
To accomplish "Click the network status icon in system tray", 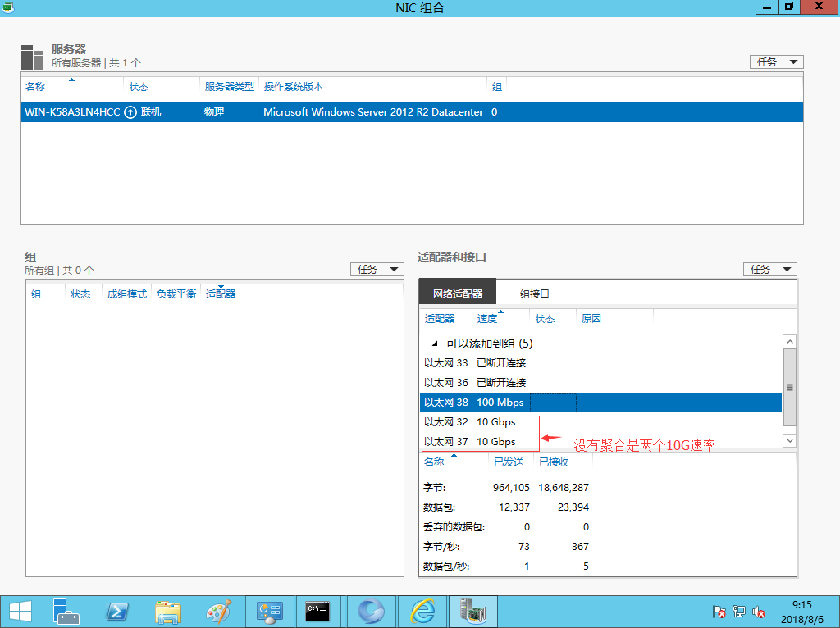I will 739,612.
